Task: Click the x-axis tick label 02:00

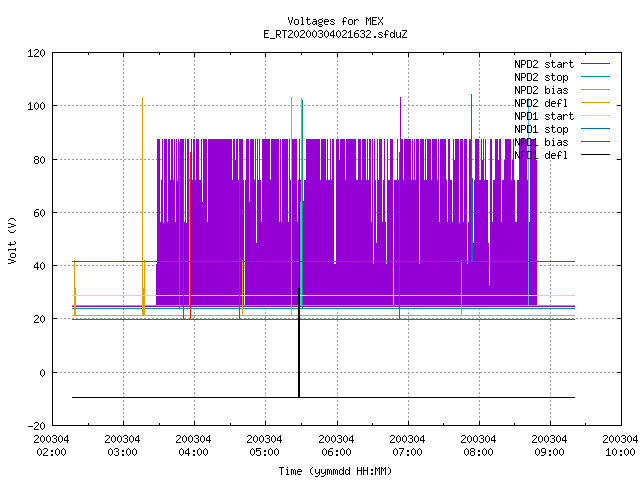Action: coord(51,452)
